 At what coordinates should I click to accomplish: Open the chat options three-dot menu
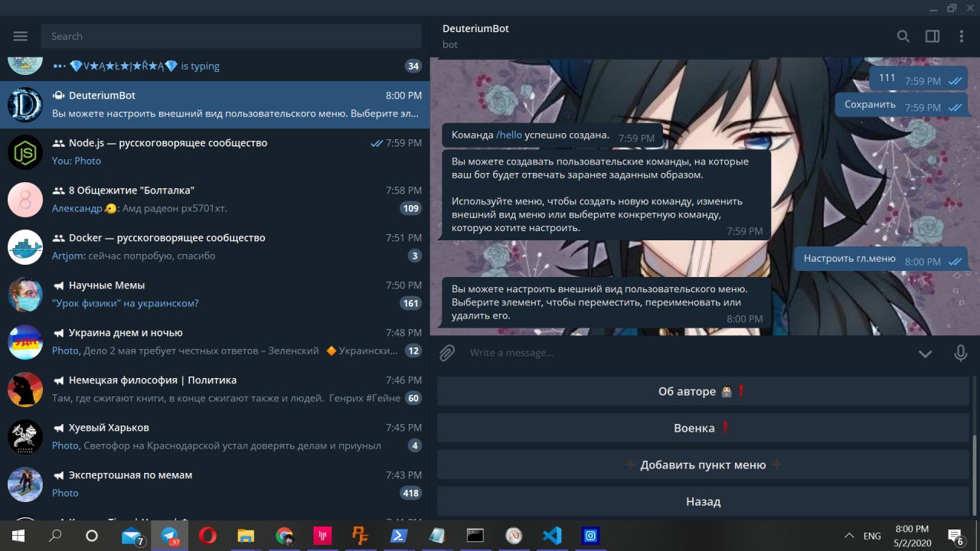(962, 36)
